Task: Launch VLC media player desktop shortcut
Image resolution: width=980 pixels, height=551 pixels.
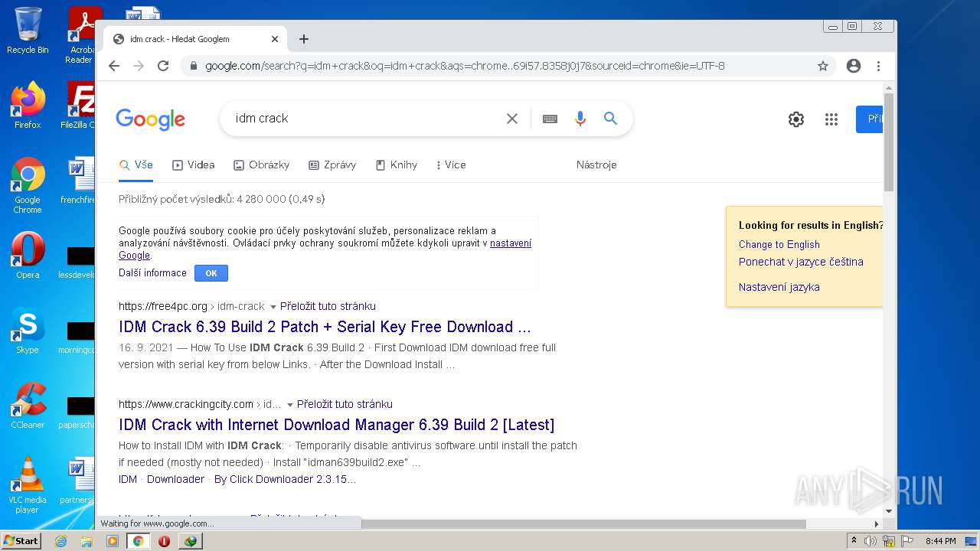Action: (28, 485)
